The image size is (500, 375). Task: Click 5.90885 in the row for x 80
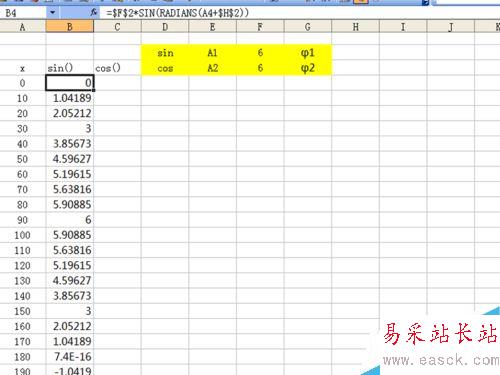(70, 204)
